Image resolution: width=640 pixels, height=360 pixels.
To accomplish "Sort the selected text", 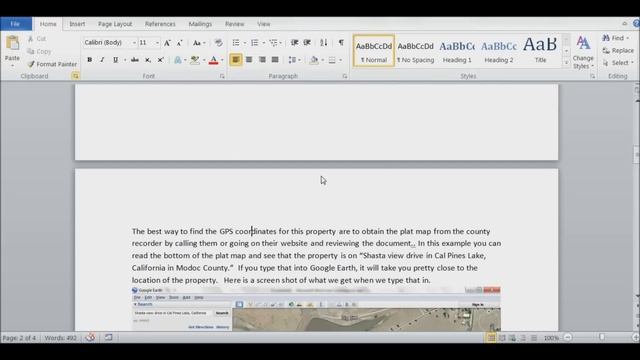I will (x=324, y=42).
